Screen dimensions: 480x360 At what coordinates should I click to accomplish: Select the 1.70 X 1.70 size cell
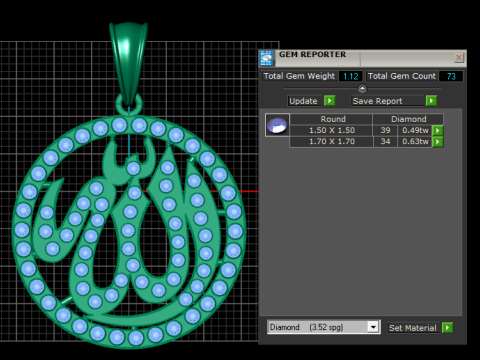click(x=332, y=142)
